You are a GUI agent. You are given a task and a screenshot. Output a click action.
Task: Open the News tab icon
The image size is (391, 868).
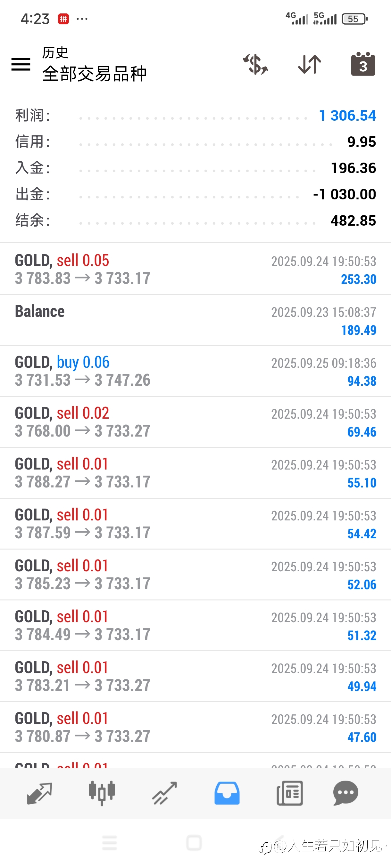(x=289, y=793)
